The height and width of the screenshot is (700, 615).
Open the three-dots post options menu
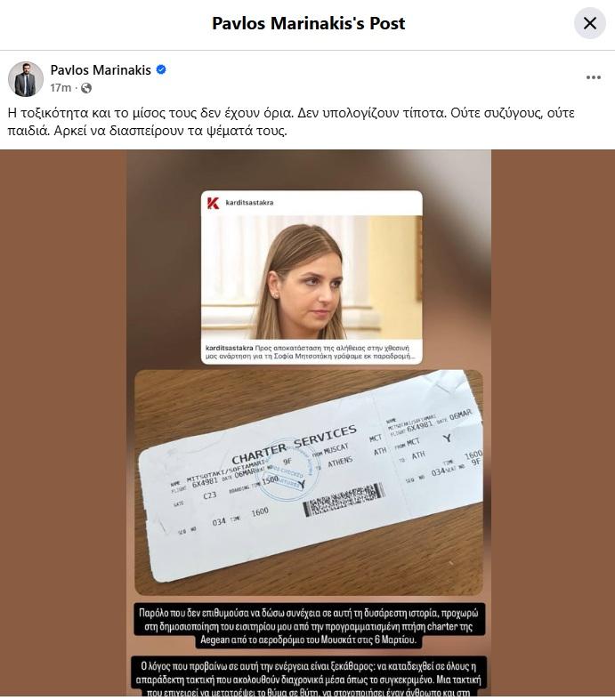593,77
